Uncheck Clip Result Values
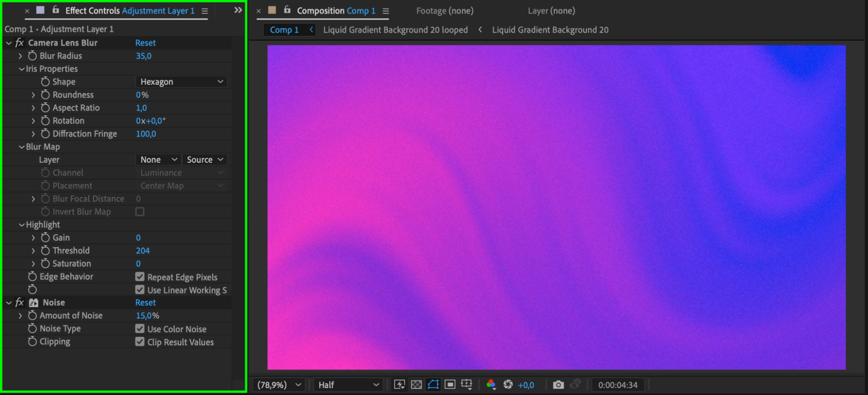 coord(140,342)
